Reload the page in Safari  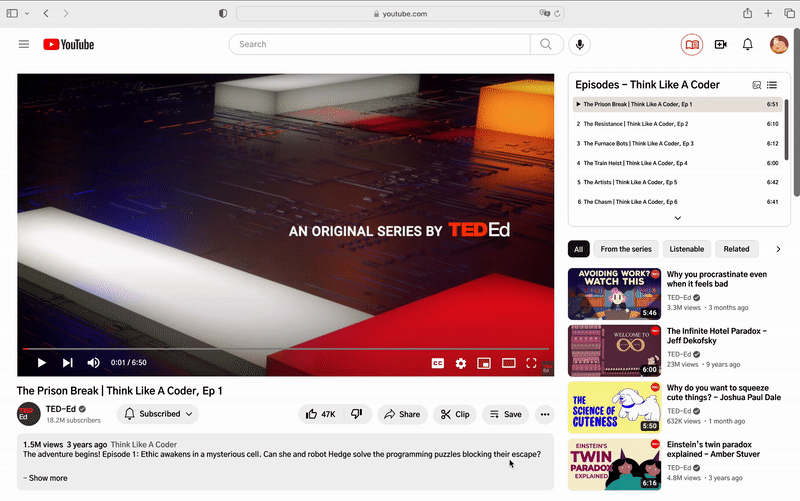click(x=557, y=14)
